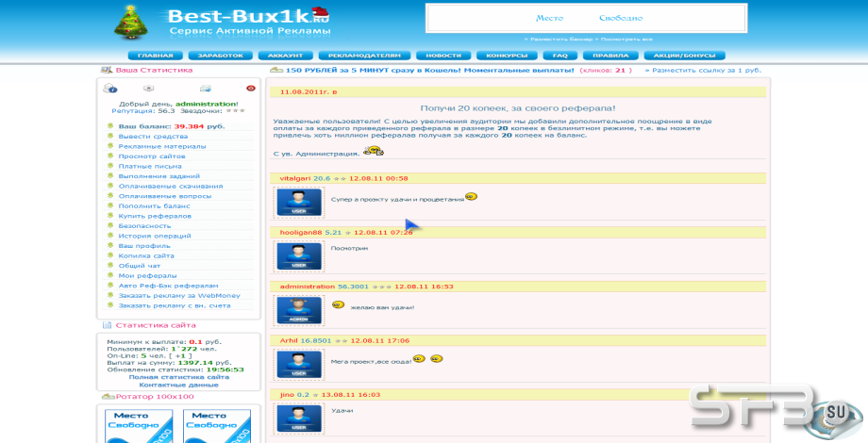The width and height of the screenshot is (868, 443).
Task: Open the АКЦИИ/БОНУСЫ menu tab
Action: coord(684,56)
